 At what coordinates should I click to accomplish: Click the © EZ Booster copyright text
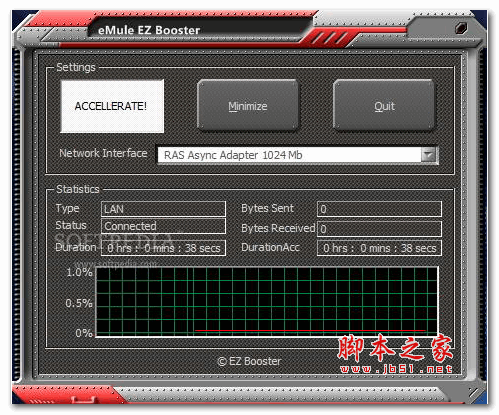(249, 361)
